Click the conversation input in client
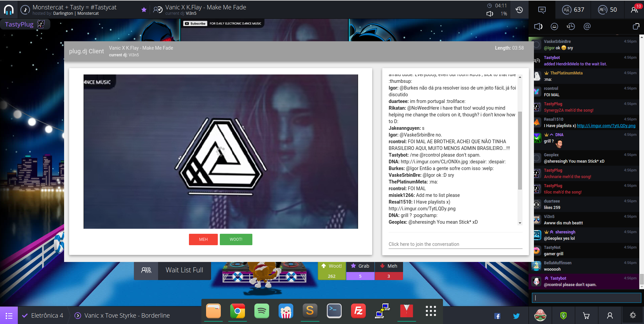The width and height of the screenshot is (644, 324). point(455,244)
